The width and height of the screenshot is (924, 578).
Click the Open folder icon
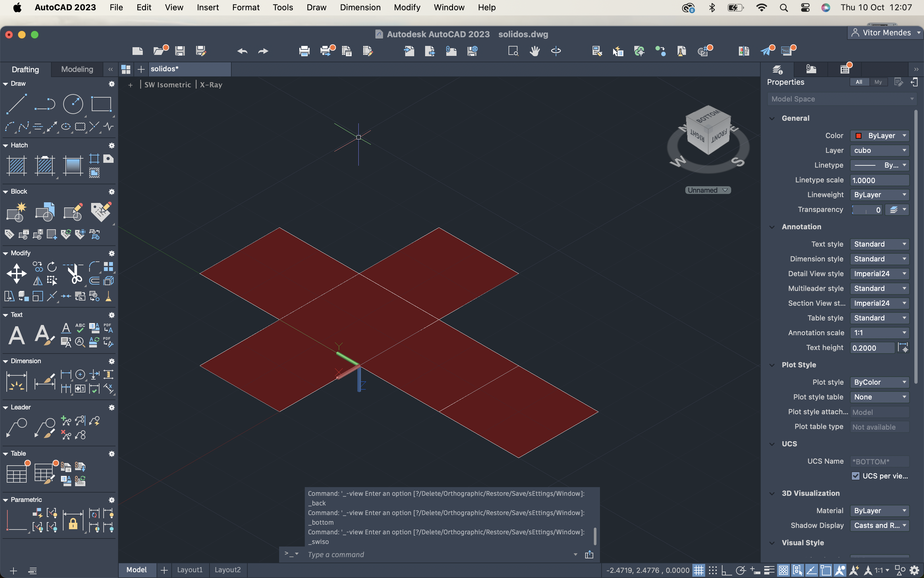coord(159,51)
